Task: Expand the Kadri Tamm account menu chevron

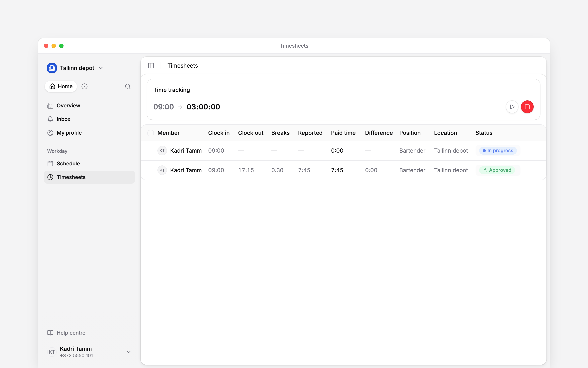Action: pyautogui.click(x=129, y=352)
